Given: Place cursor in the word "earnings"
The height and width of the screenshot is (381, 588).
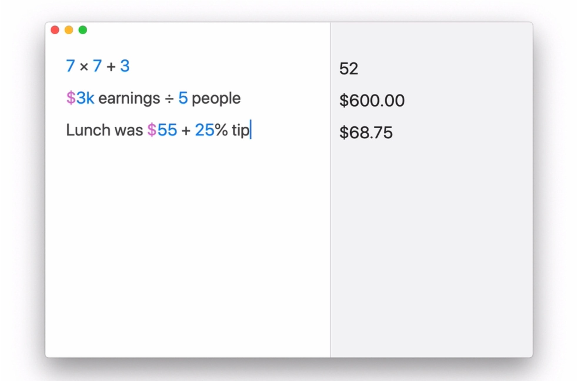Looking at the screenshot, I should tap(129, 98).
